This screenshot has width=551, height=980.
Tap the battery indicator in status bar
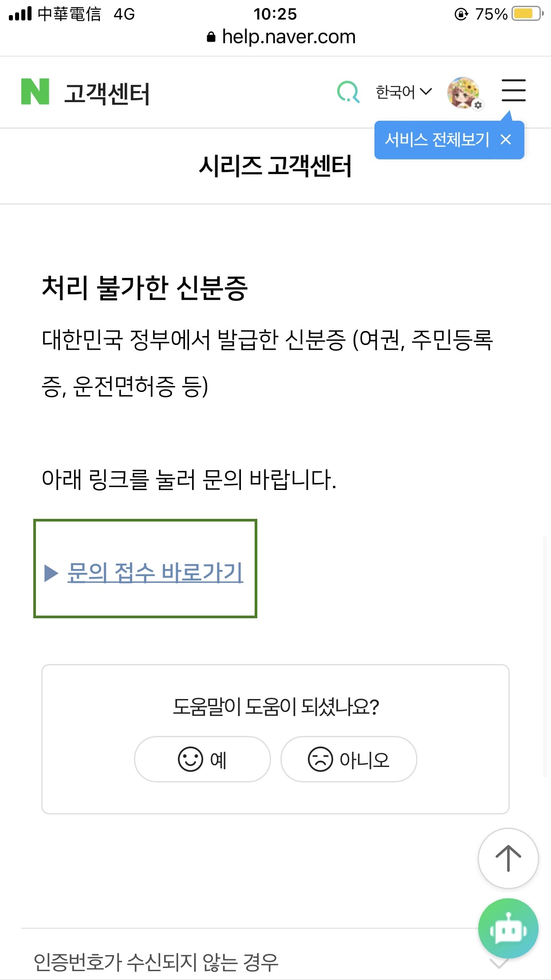[527, 14]
